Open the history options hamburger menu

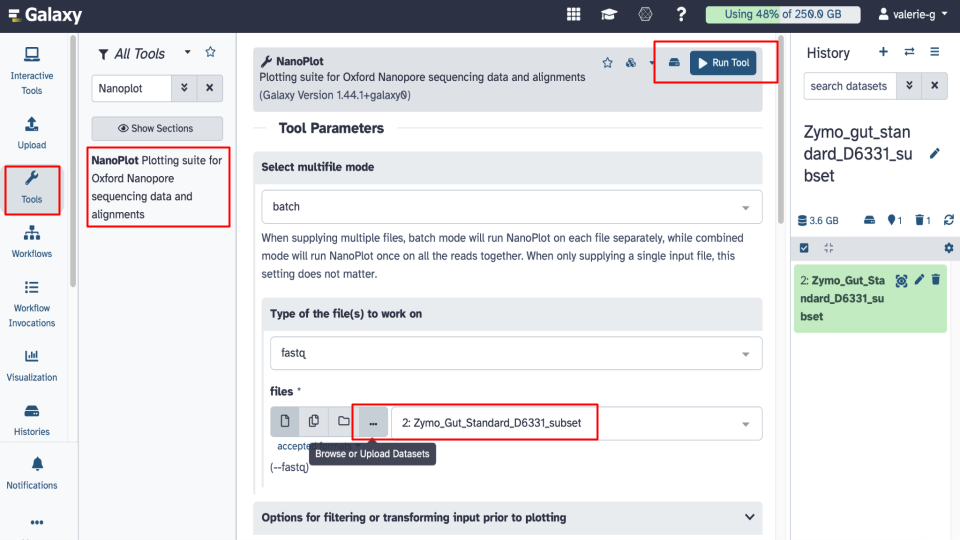[x=935, y=53]
